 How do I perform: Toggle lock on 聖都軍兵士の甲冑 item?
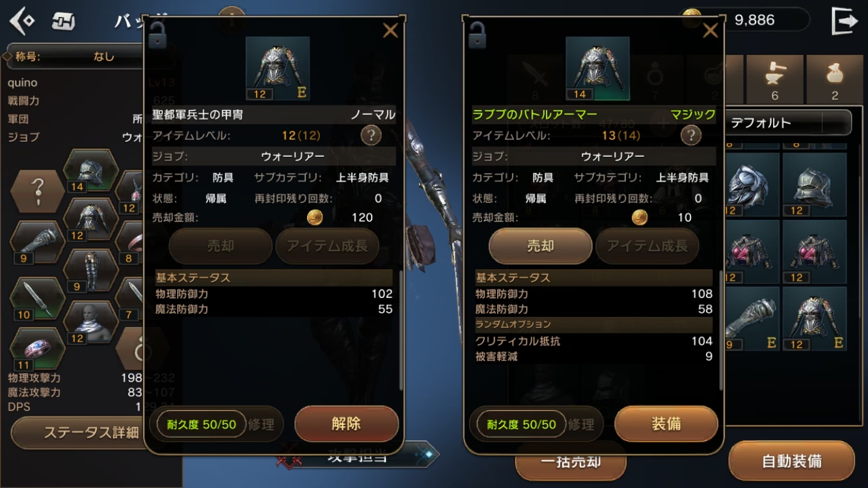pyautogui.click(x=157, y=34)
